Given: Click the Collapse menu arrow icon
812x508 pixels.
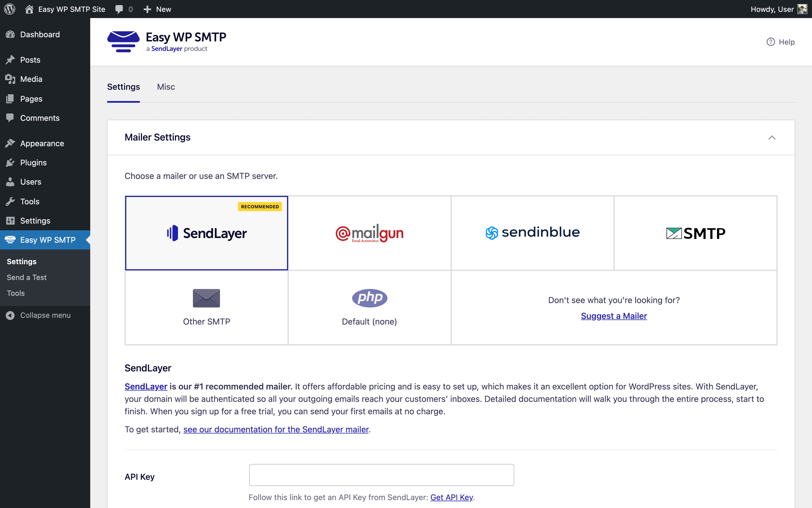Looking at the screenshot, I should 10,315.
